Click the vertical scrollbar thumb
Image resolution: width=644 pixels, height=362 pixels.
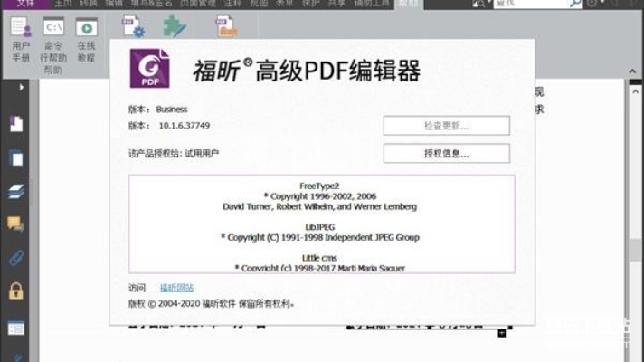(x=635, y=250)
